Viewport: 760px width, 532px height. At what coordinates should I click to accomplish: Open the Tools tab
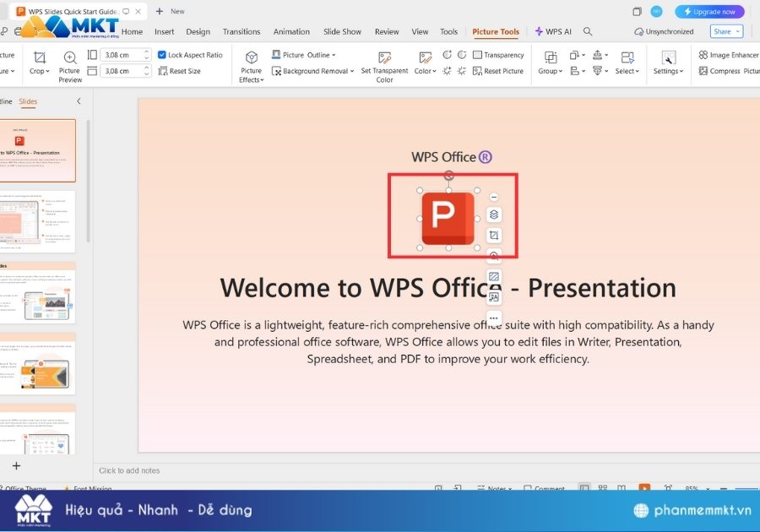coord(449,31)
